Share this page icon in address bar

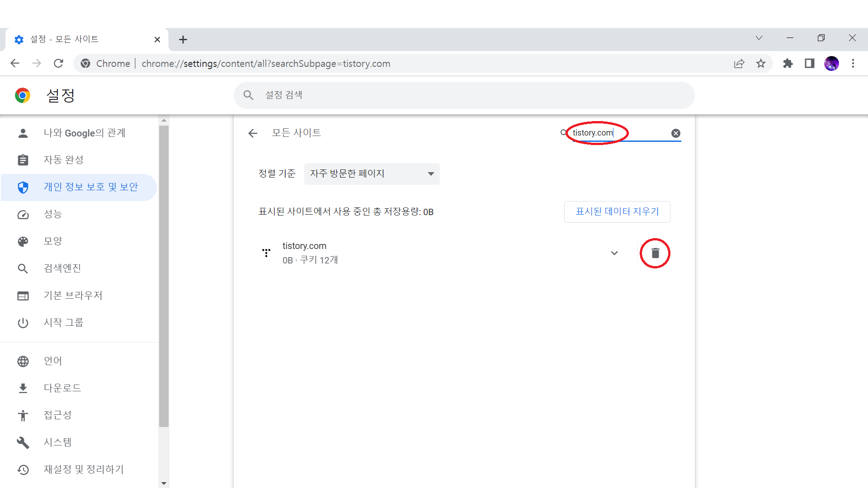(x=739, y=64)
